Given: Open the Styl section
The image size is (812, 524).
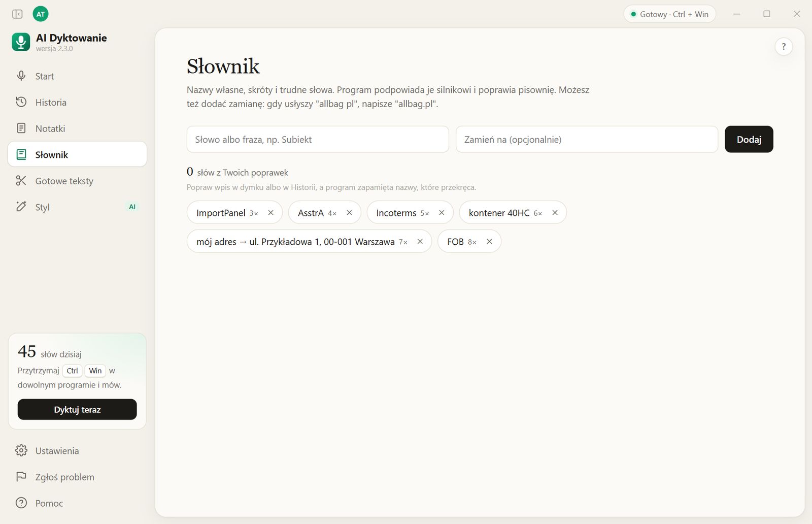Looking at the screenshot, I should click(x=77, y=207).
